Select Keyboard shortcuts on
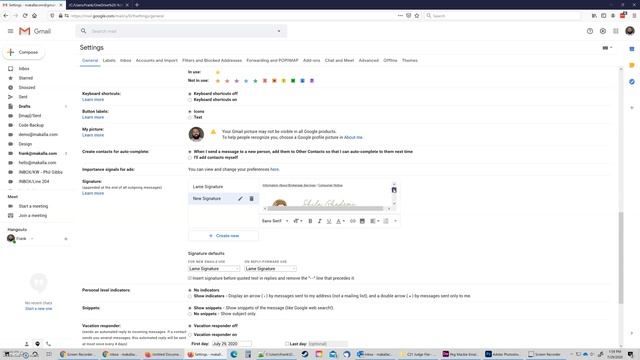The image size is (640, 360). (x=190, y=100)
